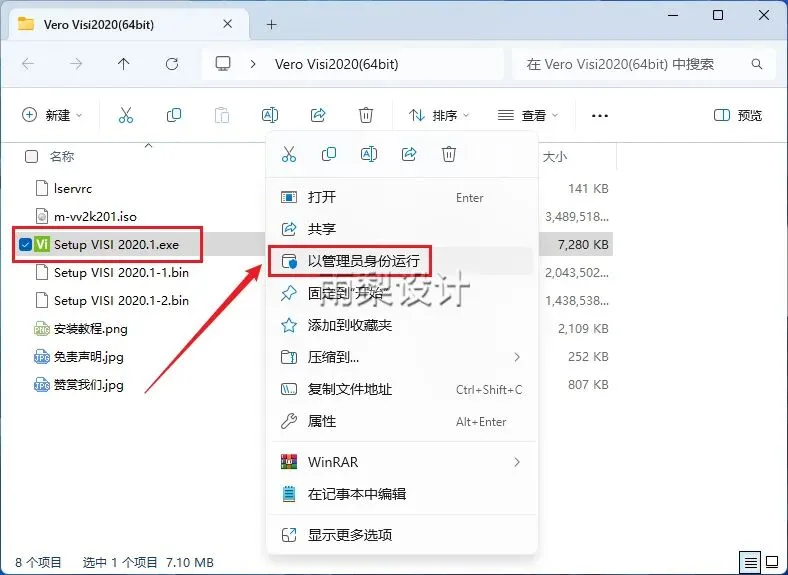Click the Rename icon in the main toolbar
The height and width of the screenshot is (575, 788).
270,116
